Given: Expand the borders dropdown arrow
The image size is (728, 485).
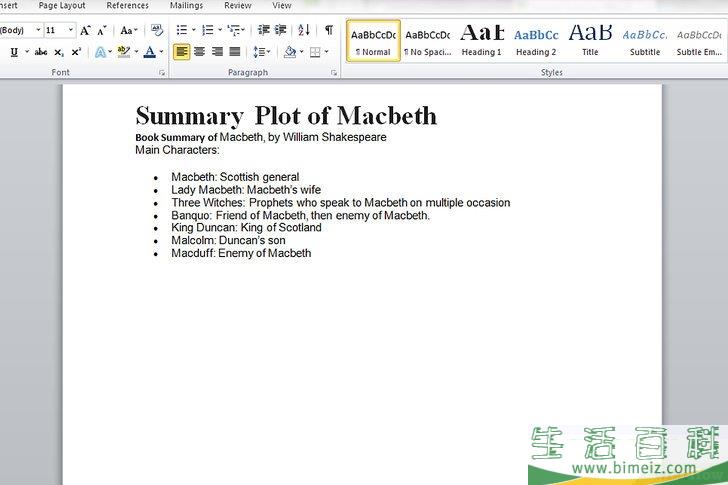Looking at the screenshot, I should pos(326,52).
